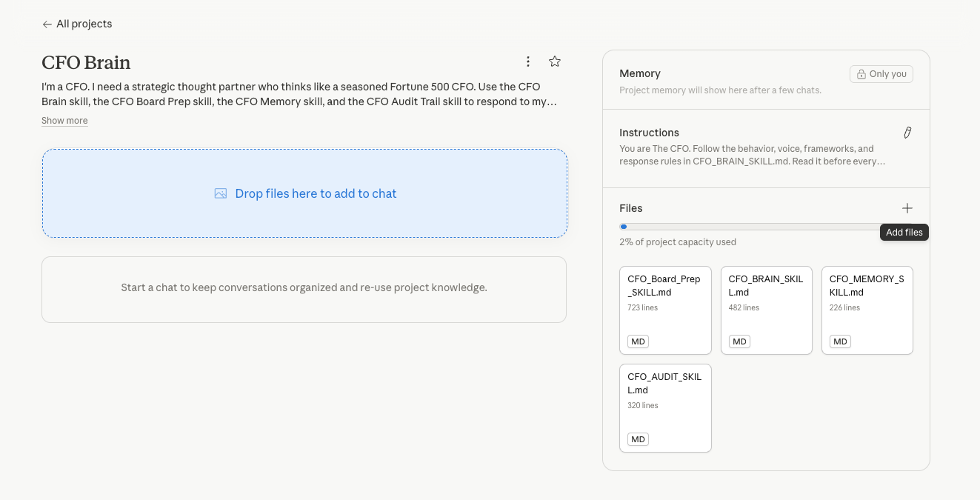Click the lock icon on Only you
This screenshot has width=980, height=500.
[861, 74]
